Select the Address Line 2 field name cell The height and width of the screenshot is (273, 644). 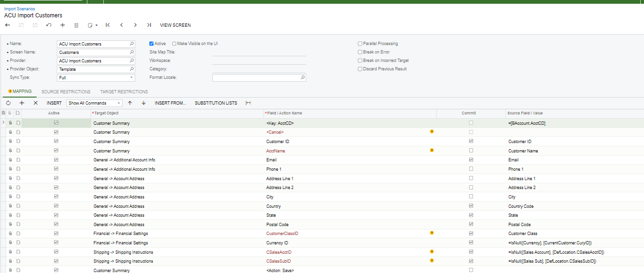(x=350, y=188)
